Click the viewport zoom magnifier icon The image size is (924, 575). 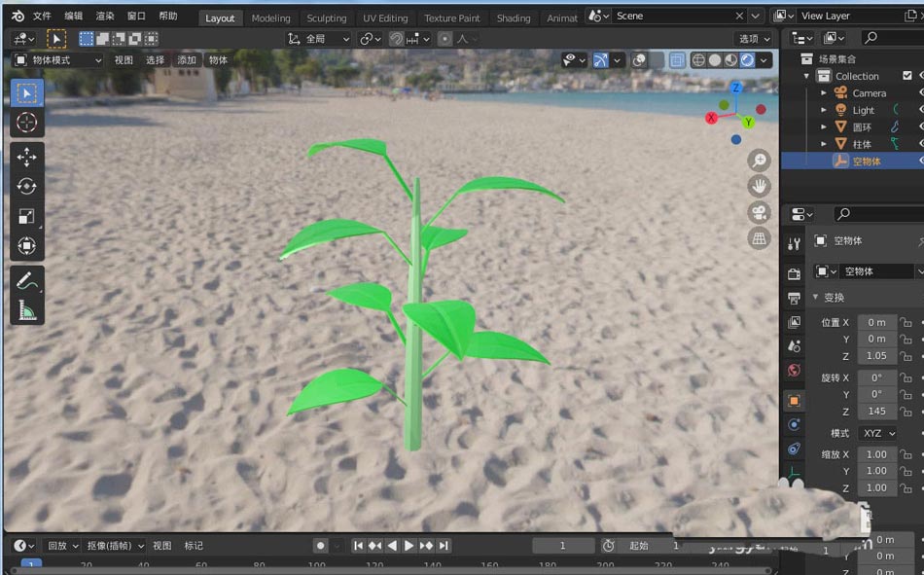click(x=759, y=160)
